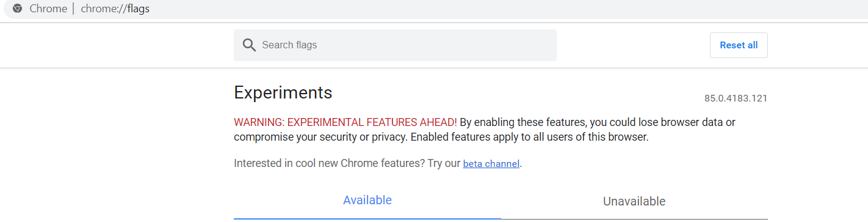Click the red WARNING: EXPERIMENTAL FEATURES AHEAD text
The width and height of the screenshot is (868, 222).
tap(345, 122)
